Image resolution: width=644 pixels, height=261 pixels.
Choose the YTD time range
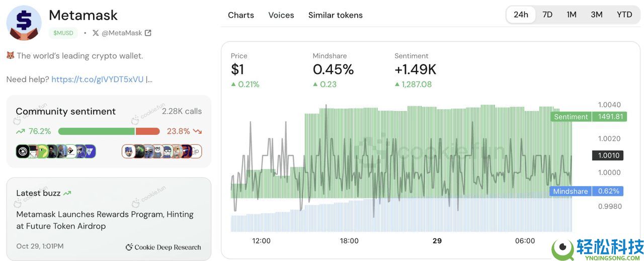coord(624,15)
